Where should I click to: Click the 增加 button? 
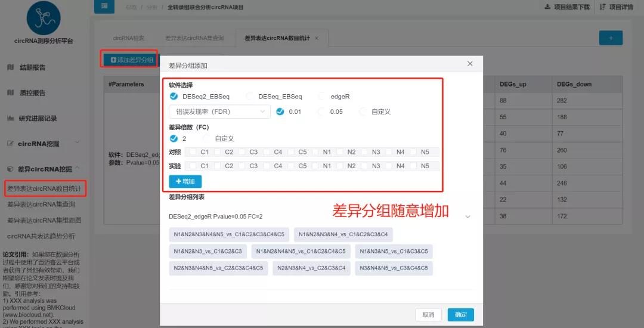pos(185,181)
